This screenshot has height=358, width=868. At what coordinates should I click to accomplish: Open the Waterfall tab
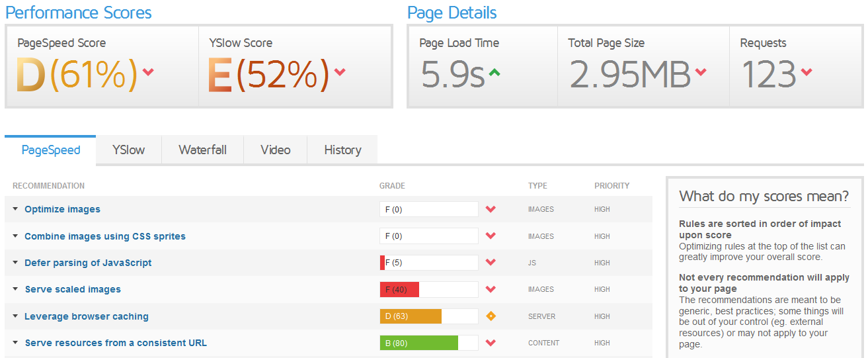coord(202,150)
